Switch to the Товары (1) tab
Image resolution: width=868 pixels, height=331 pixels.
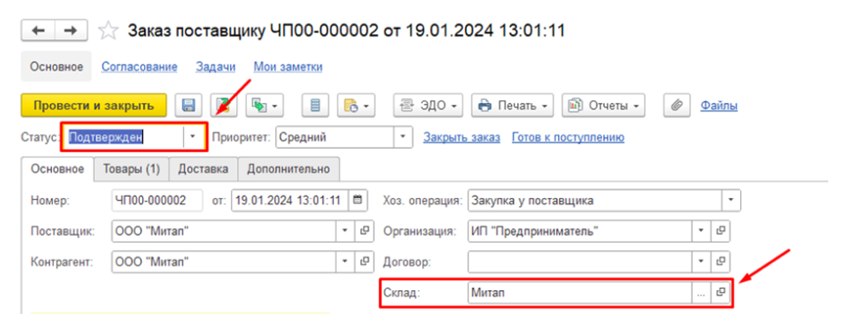coord(131,169)
